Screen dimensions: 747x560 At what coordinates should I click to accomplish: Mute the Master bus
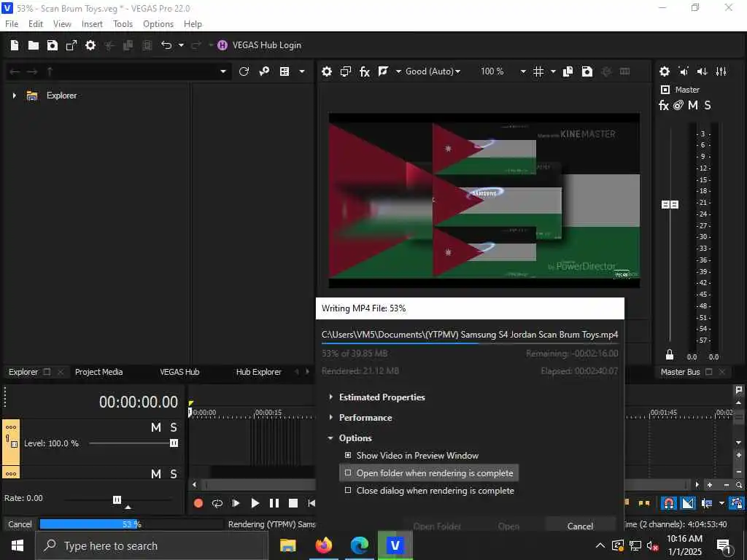(x=693, y=105)
